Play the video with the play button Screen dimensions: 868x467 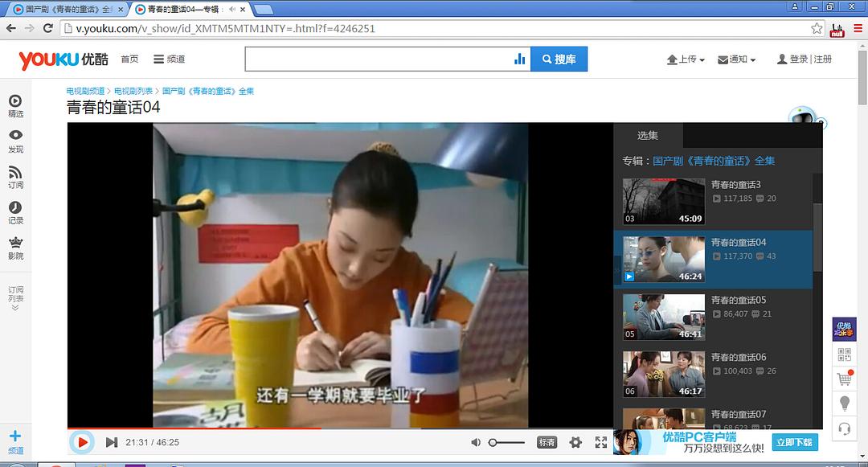coord(83,442)
